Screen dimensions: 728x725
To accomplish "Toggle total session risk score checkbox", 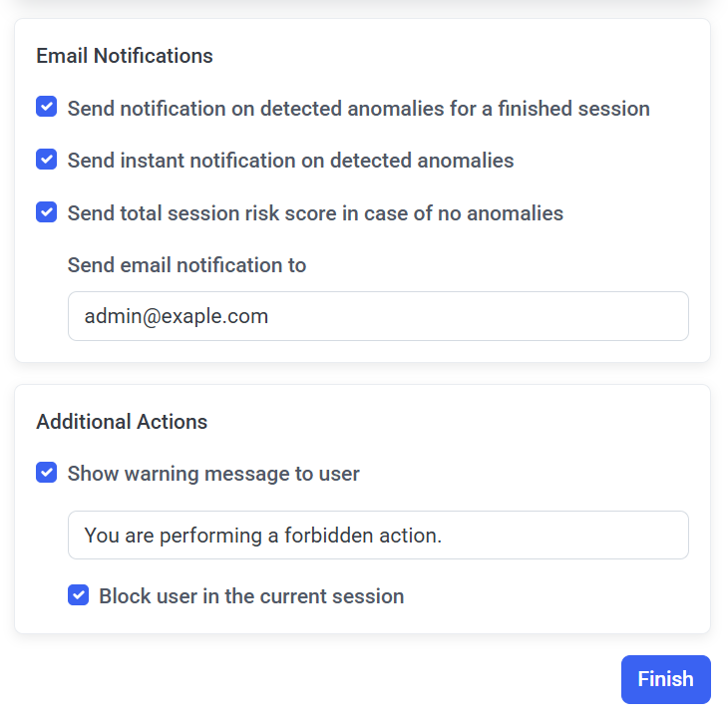I will click(x=46, y=212).
